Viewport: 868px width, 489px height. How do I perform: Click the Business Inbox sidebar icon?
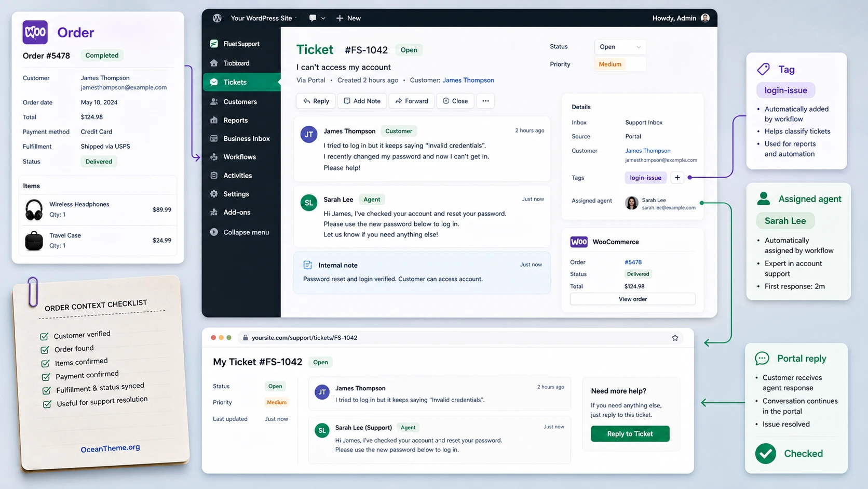pos(214,139)
